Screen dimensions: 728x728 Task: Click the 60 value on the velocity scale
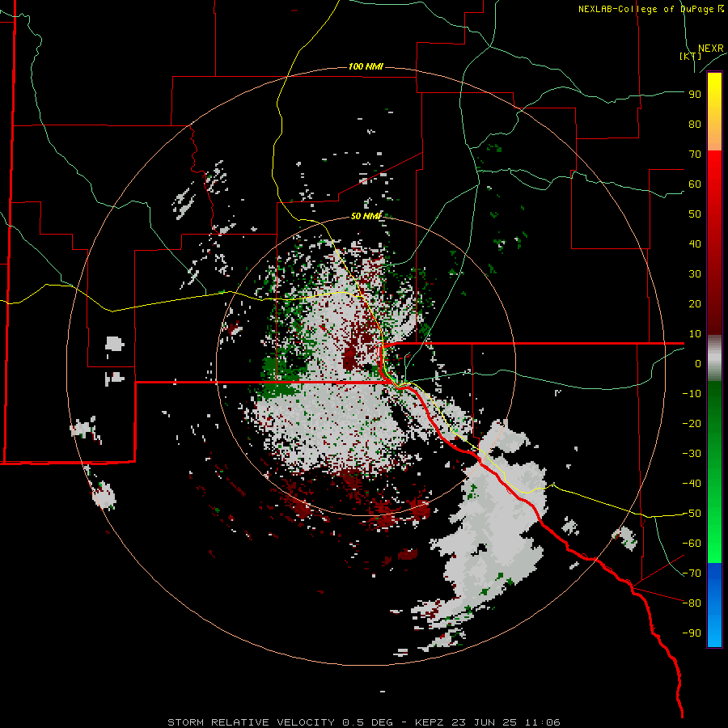click(x=695, y=184)
